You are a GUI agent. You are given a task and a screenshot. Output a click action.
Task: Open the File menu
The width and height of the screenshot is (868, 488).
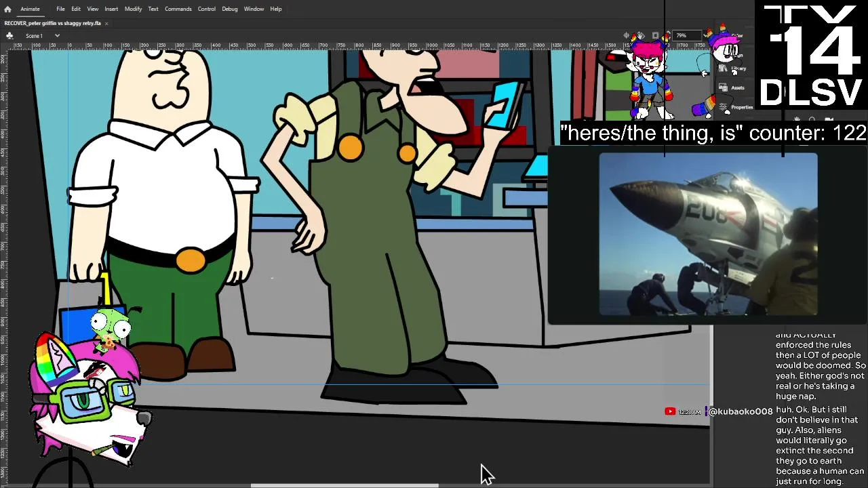coord(60,9)
